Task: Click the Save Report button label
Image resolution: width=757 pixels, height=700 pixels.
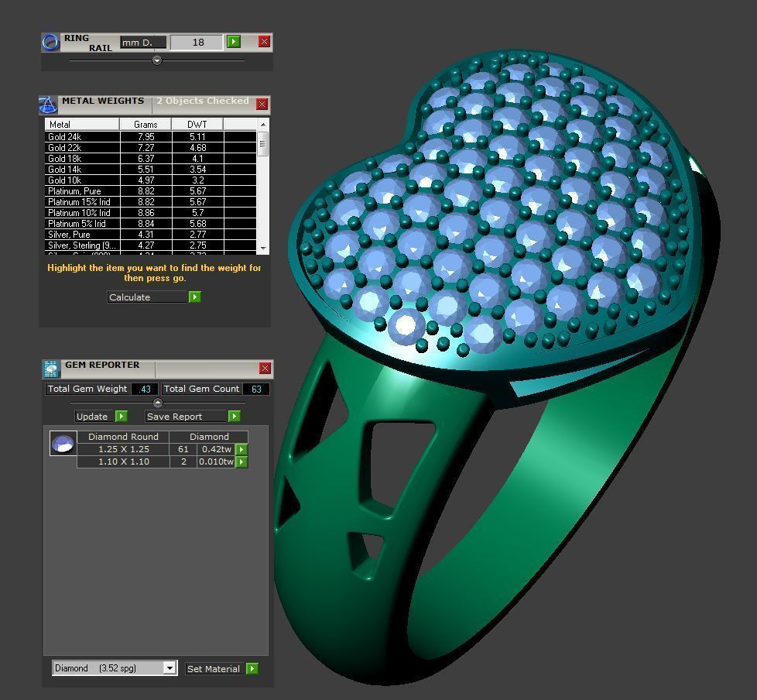Action: pyautogui.click(x=186, y=417)
